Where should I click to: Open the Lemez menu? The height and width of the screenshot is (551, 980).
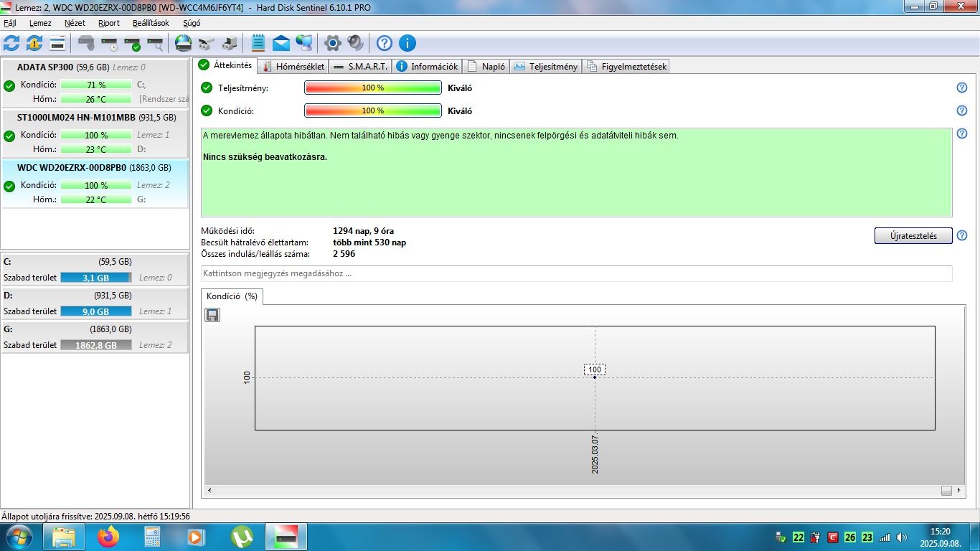[x=40, y=23]
